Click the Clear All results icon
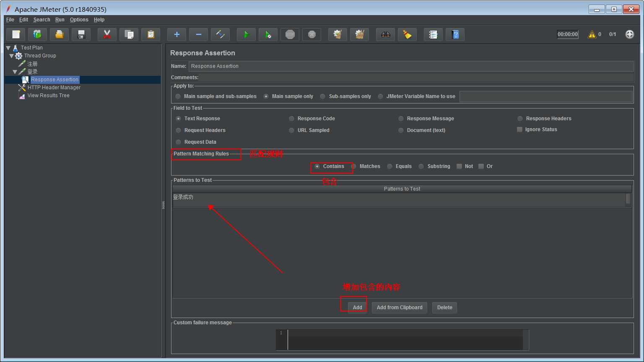 [359, 34]
